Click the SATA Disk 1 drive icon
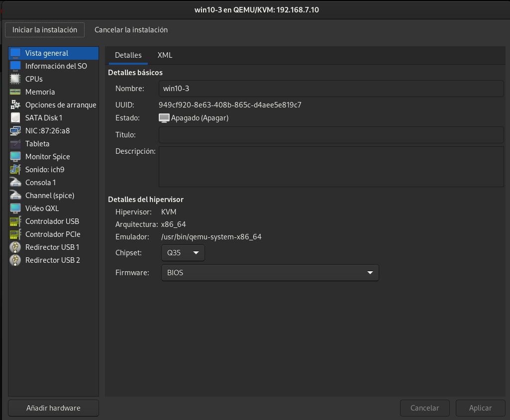This screenshot has width=510, height=420. [x=15, y=118]
